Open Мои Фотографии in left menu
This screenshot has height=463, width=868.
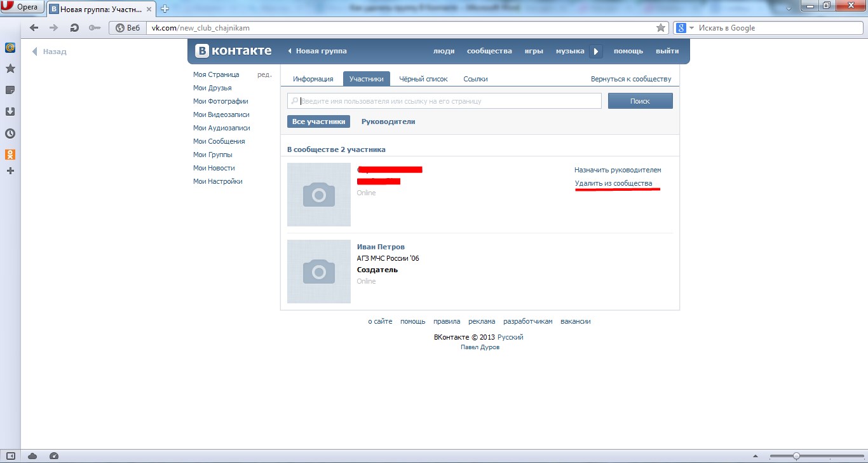220,101
